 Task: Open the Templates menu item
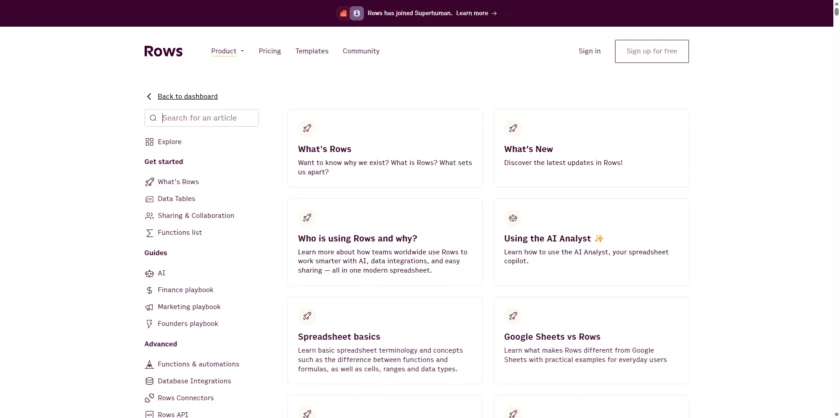point(311,51)
